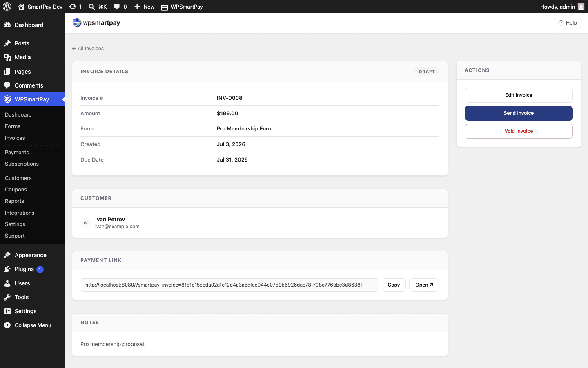Image resolution: width=588 pixels, height=368 pixels.
Task: Click the updates refresh icon
Action: pyautogui.click(x=73, y=7)
